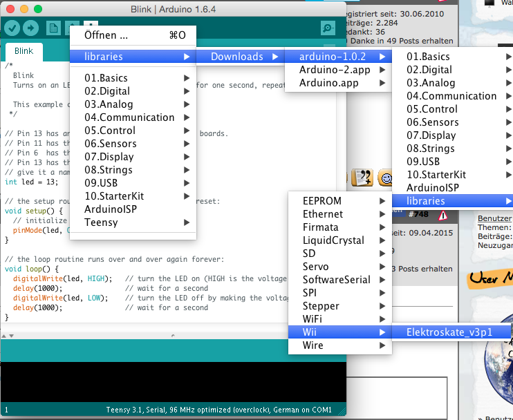Viewport: 513px width, 420px height.
Task: Open the SPI library submenu
Action: tap(340, 292)
